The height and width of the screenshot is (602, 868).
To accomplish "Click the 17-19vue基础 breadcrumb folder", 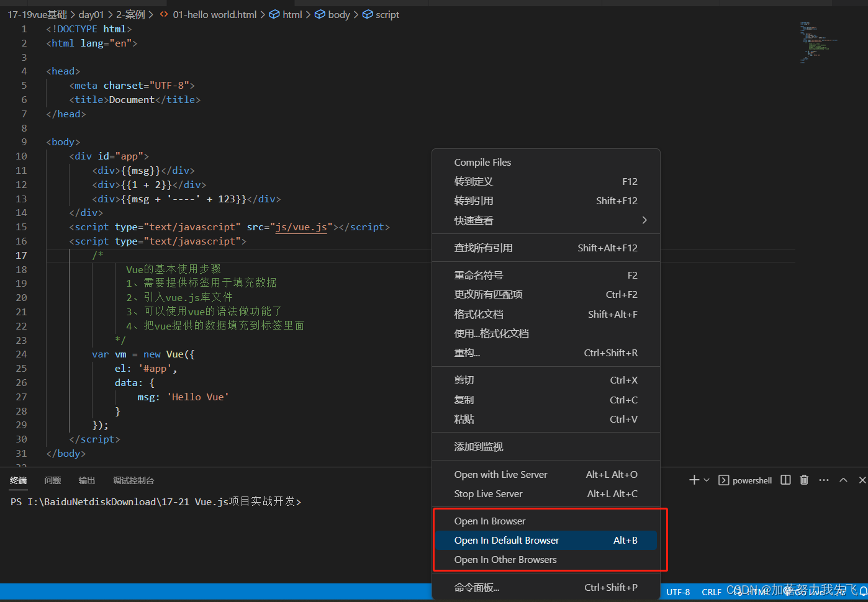I will 37,14.
